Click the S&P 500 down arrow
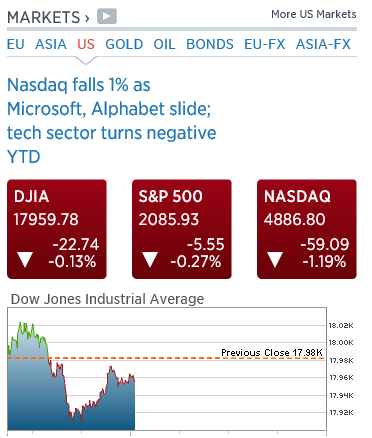The width and height of the screenshot is (372, 438). tap(150, 259)
